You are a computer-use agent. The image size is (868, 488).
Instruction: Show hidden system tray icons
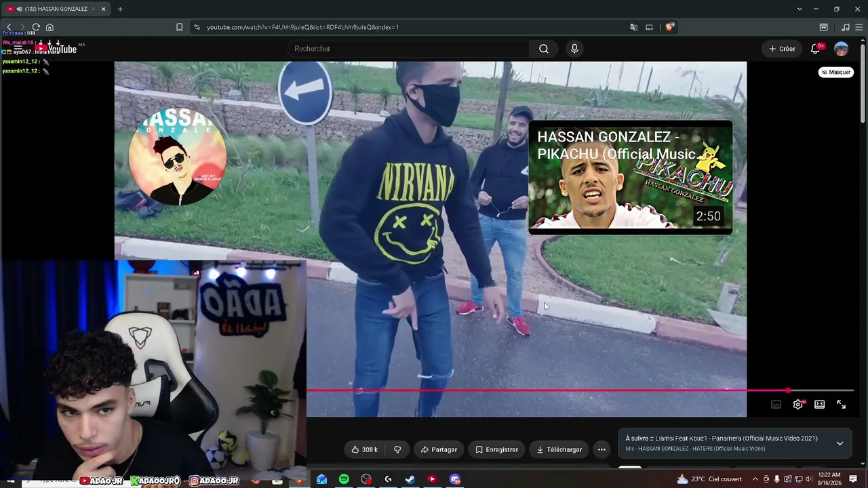click(755, 479)
